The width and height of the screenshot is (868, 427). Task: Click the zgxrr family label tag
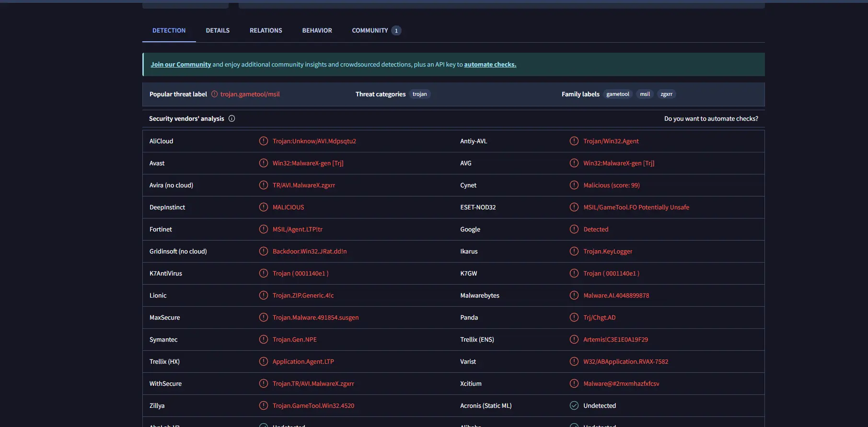[666, 94]
